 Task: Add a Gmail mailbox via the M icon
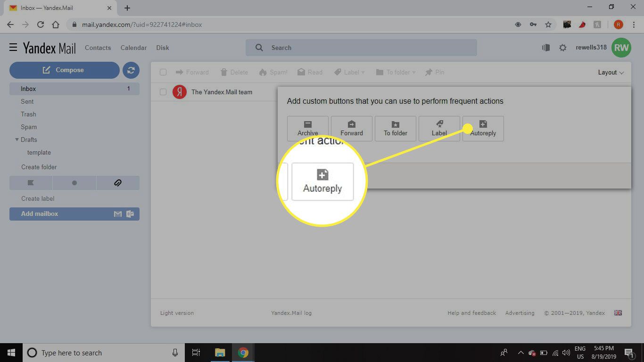(118, 214)
